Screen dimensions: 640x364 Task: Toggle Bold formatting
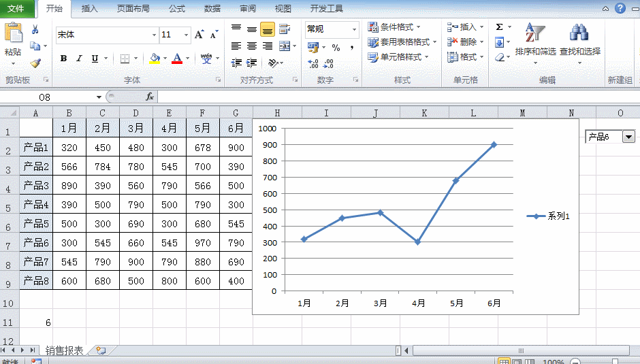tap(64, 59)
